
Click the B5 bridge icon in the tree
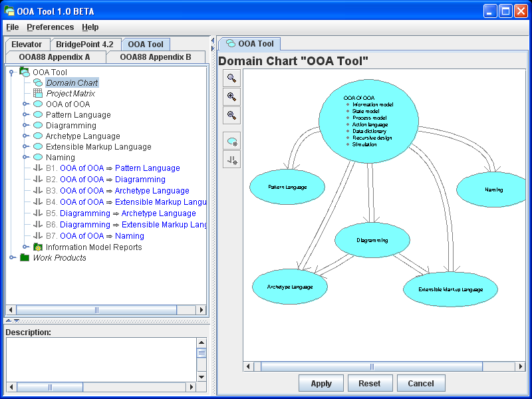coord(38,213)
